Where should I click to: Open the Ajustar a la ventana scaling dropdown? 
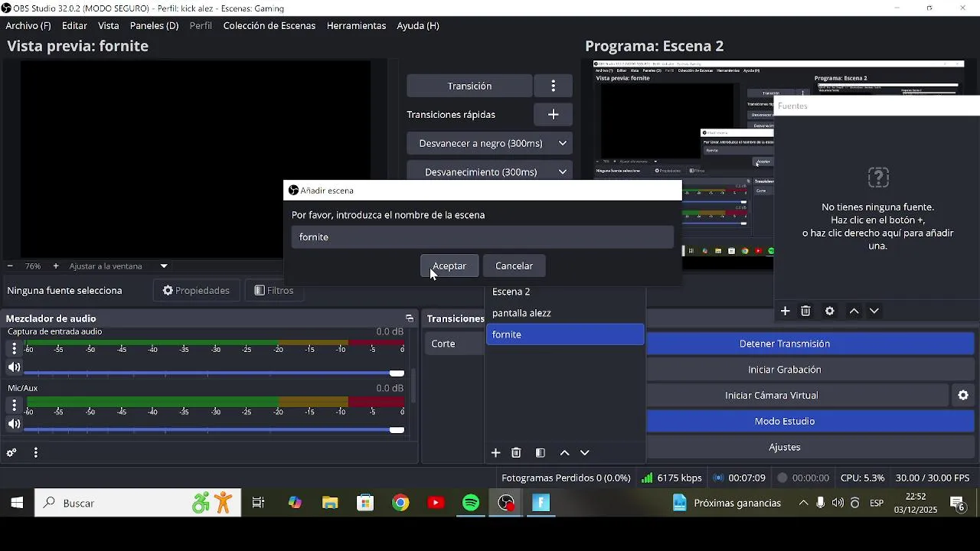coord(119,266)
